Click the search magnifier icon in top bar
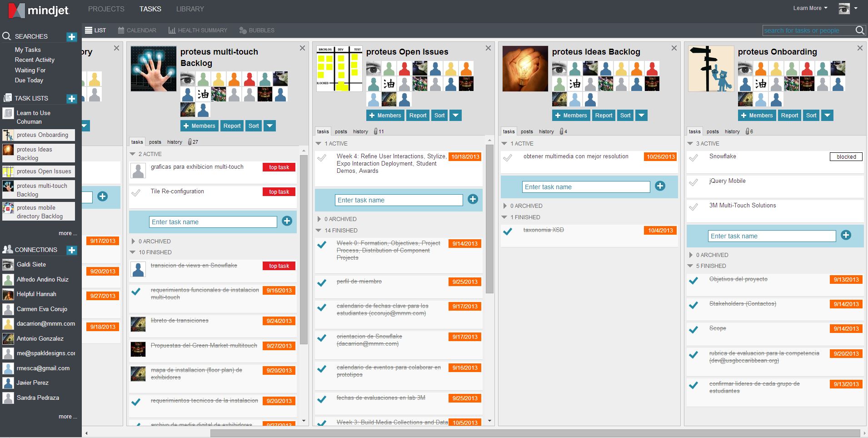The width and height of the screenshot is (868, 438). tap(860, 30)
